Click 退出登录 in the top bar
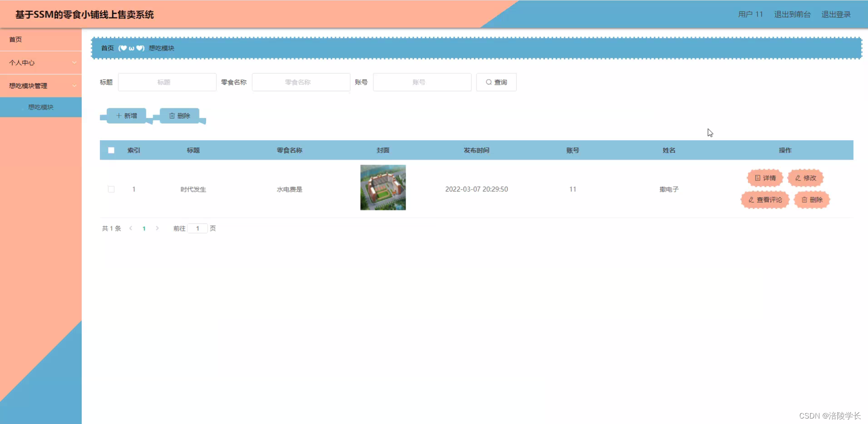Image resolution: width=868 pixels, height=424 pixels. [836, 14]
